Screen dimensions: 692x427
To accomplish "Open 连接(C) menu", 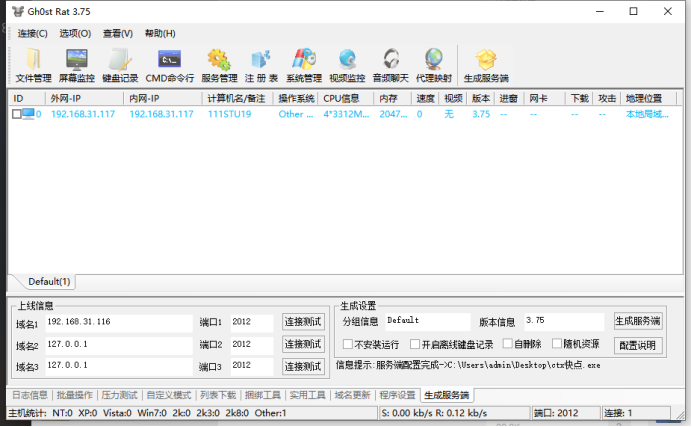I will [x=32, y=34].
